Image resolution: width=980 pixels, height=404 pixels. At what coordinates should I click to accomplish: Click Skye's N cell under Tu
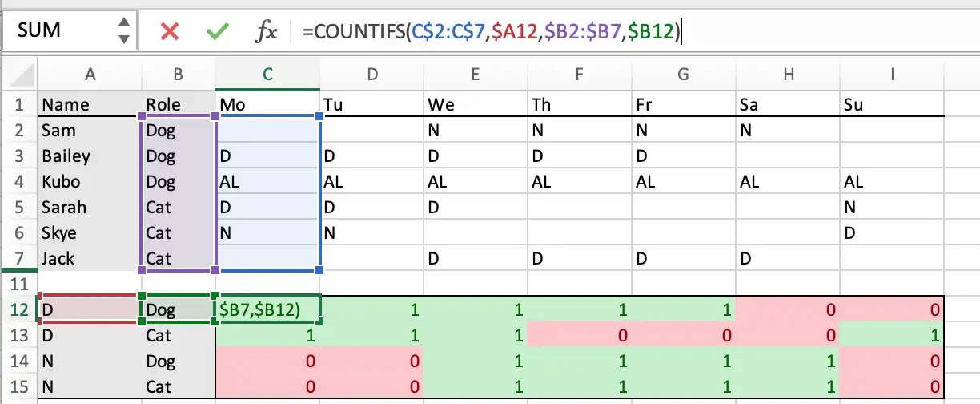click(x=372, y=232)
